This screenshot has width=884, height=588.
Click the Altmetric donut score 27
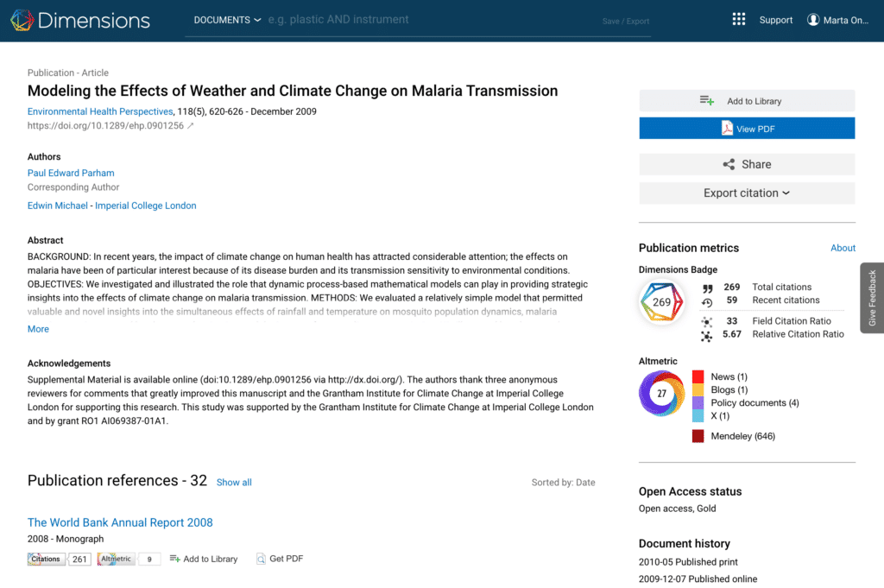[x=662, y=394]
